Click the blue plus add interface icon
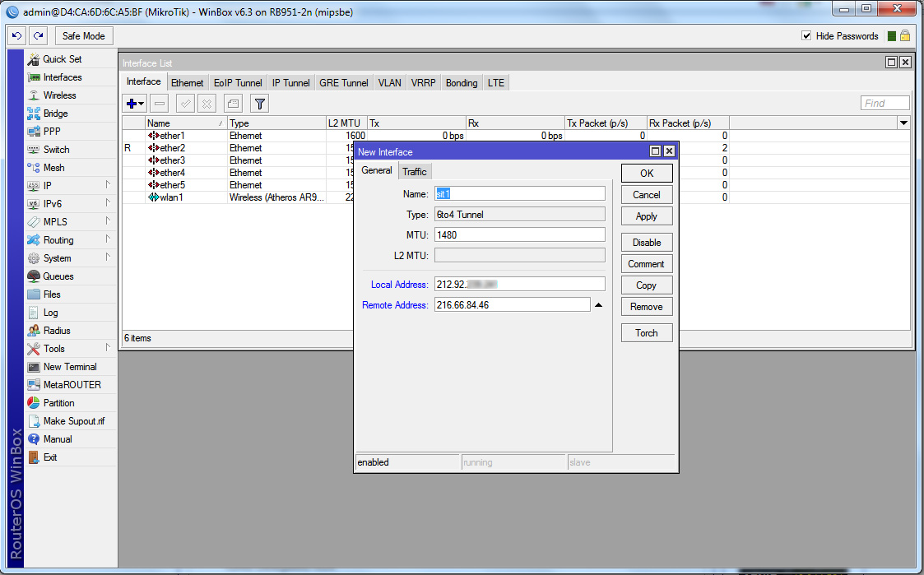This screenshot has height=575, width=924. tap(131, 104)
